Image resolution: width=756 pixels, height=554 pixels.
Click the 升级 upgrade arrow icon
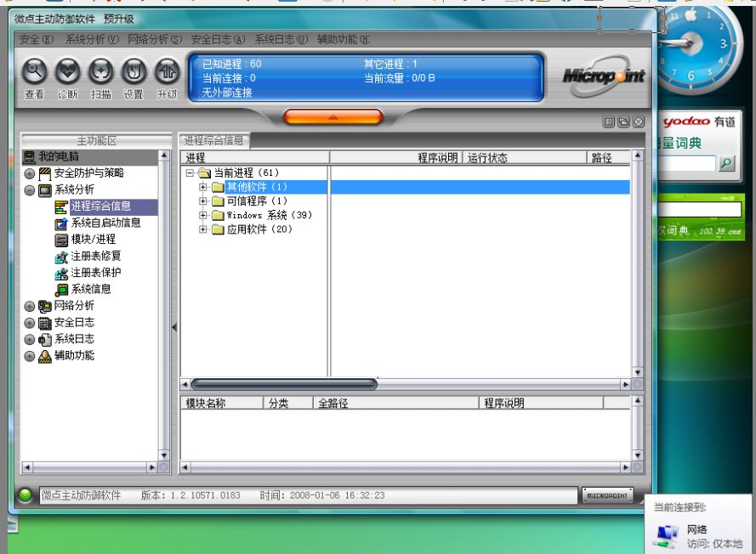(x=167, y=71)
